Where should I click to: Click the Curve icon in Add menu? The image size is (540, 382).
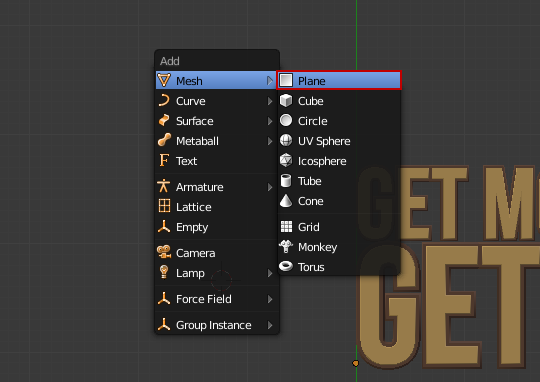[164, 100]
